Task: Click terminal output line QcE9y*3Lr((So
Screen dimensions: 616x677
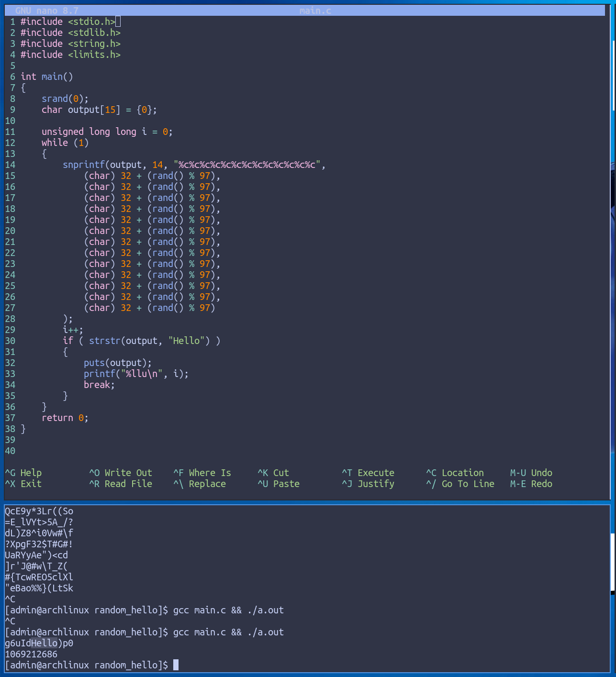Action: [x=39, y=511]
